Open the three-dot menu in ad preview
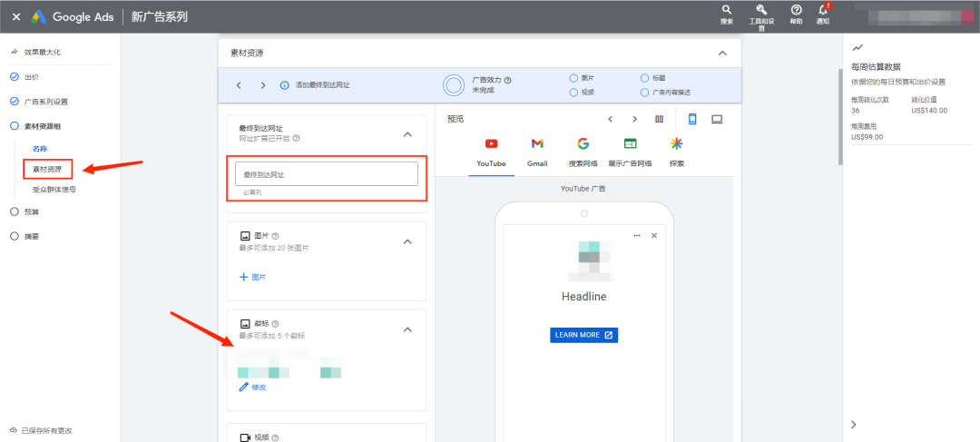This screenshot has width=980, height=442. tap(637, 236)
